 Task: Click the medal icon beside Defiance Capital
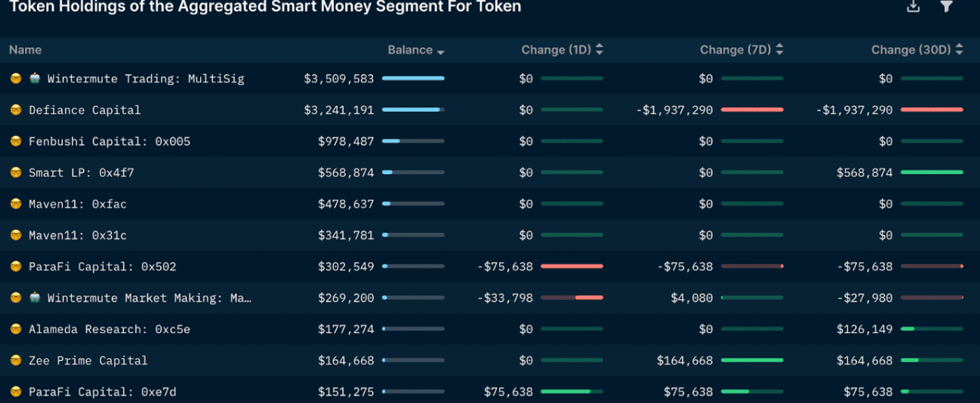[15, 109]
